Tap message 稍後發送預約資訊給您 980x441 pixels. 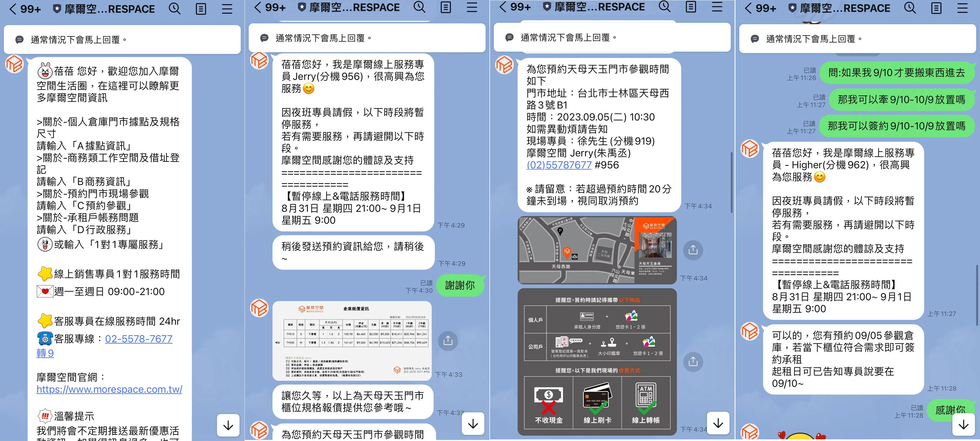pyautogui.click(x=353, y=252)
